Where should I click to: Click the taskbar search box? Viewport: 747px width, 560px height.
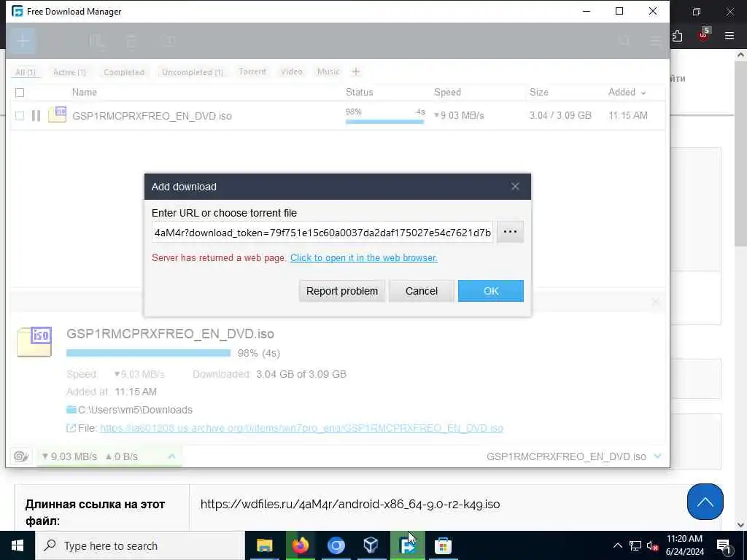pos(140,545)
